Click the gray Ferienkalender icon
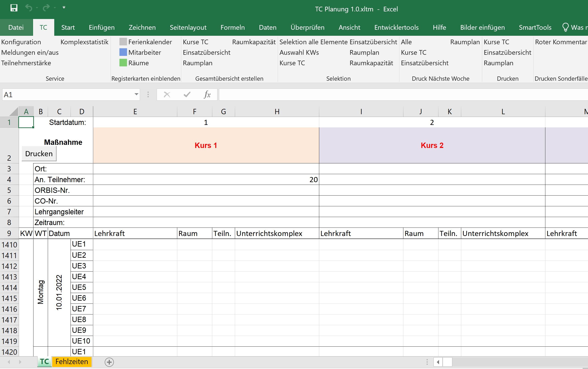This screenshot has width=588, height=369. click(x=123, y=42)
